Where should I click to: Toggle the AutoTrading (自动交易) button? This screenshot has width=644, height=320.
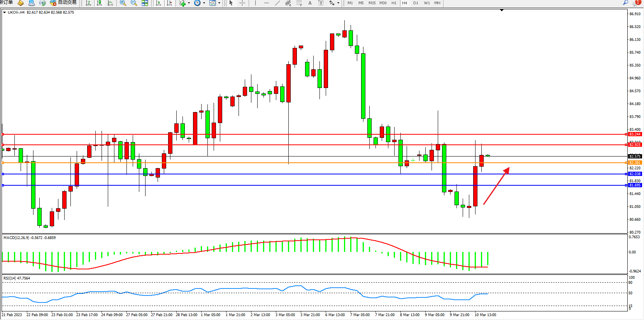(63, 3)
